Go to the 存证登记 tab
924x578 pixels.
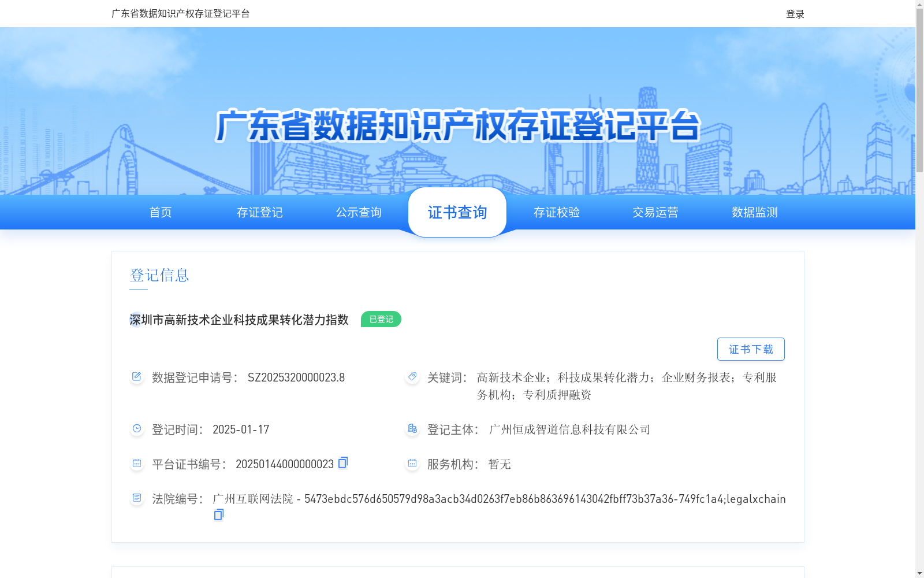[x=260, y=212]
